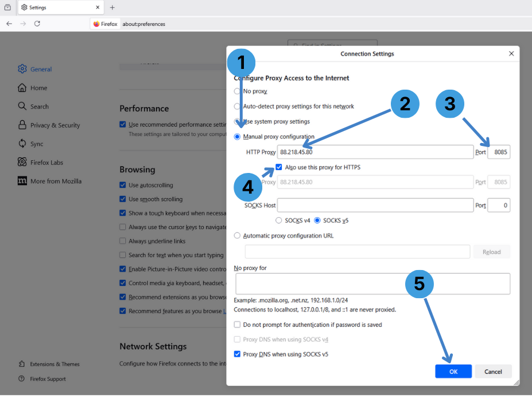This screenshot has height=397, width=532.
Task: Toggle Use smooth scrolling checkbox
Action: (122, 199)
